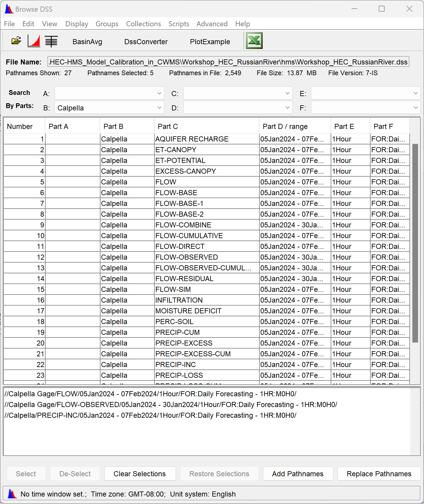The image size is (424, 504).
Task: Click the Part E column header
Action: [x=350, y=126]
